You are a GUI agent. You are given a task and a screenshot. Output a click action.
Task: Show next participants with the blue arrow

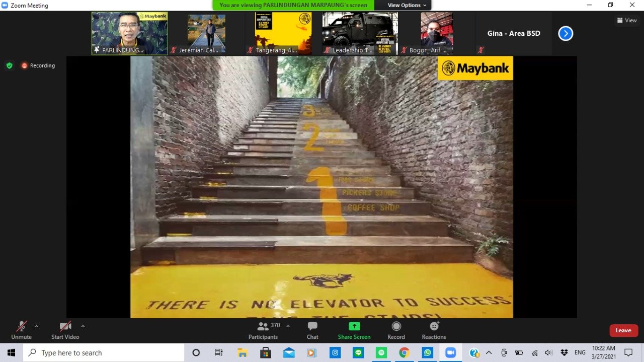click(566, 34)
